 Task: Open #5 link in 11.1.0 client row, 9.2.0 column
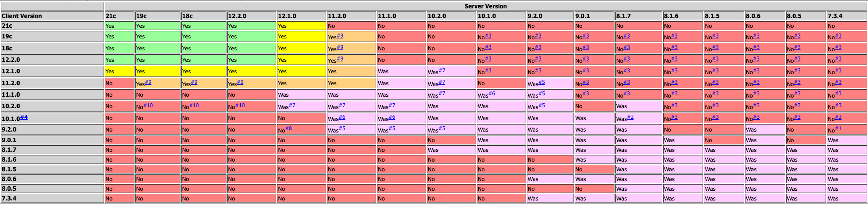542,94
